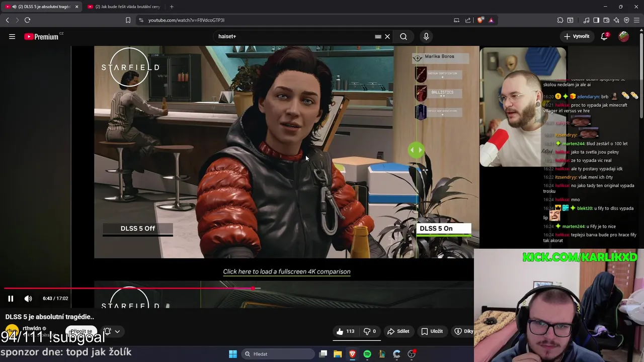Expand the subscription bell dropdown arrow
Screen dimensions: 644x362
[x=117, y=331]
